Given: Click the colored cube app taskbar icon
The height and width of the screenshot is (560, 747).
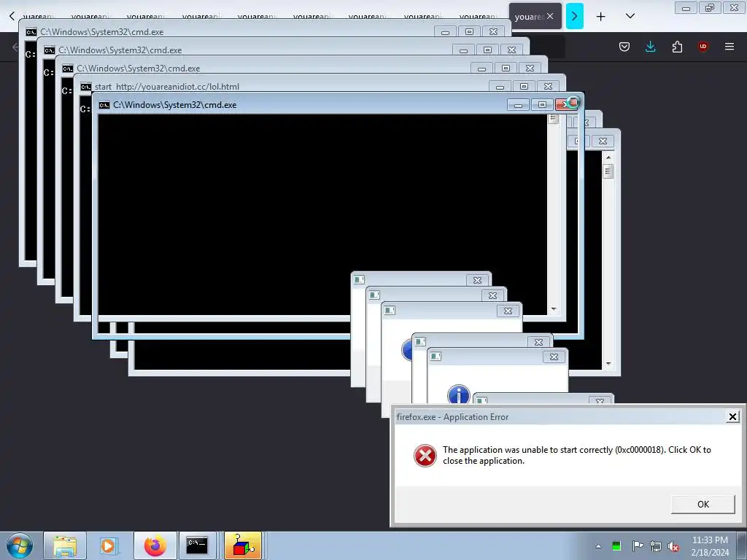Looking at the screenshot, I should tap(243, 545).
